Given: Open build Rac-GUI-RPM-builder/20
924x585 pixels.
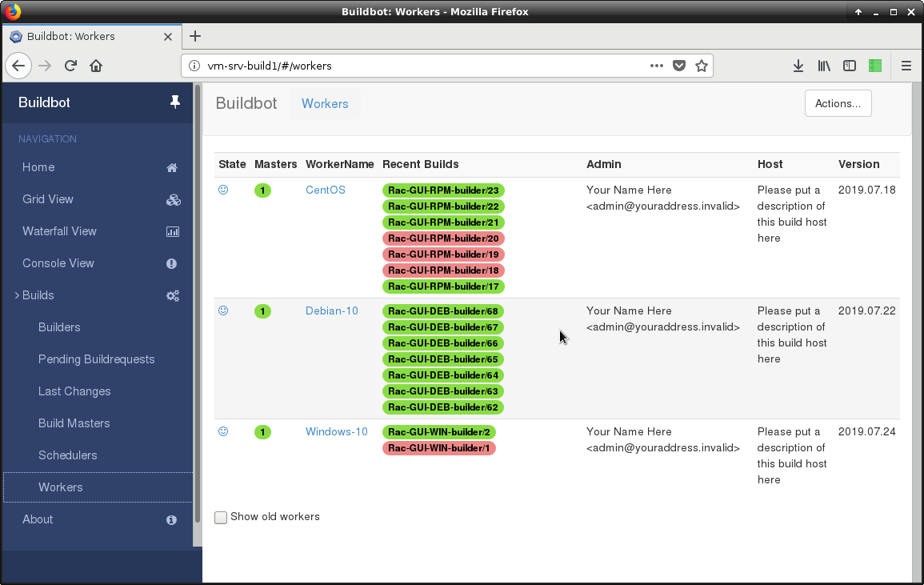Looking at the screenshot, I should [x=443, y=238].
